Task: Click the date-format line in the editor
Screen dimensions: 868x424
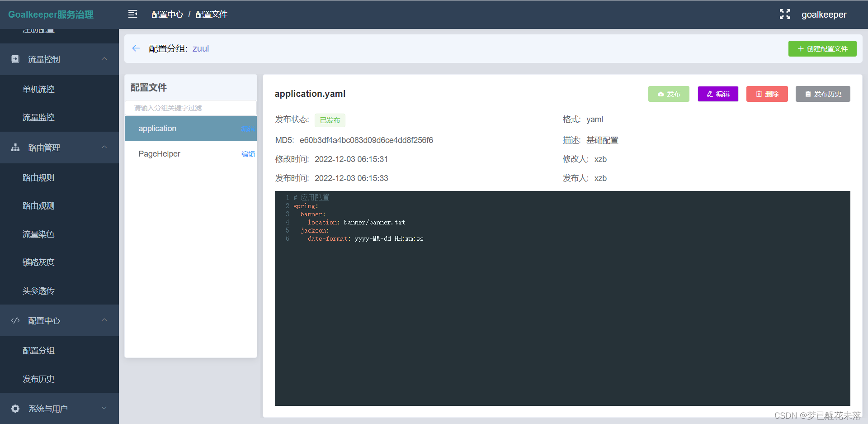Action: pos(366,238)
